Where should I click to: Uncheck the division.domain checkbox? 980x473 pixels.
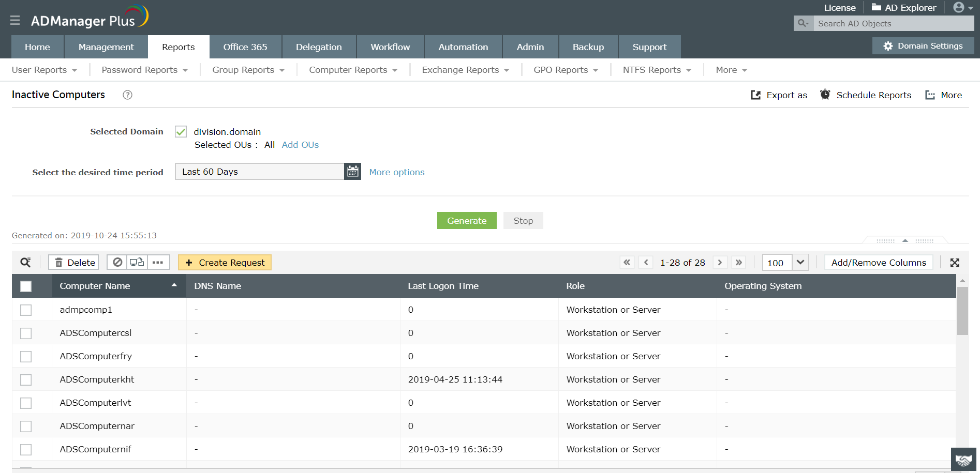tap(181, 132)
